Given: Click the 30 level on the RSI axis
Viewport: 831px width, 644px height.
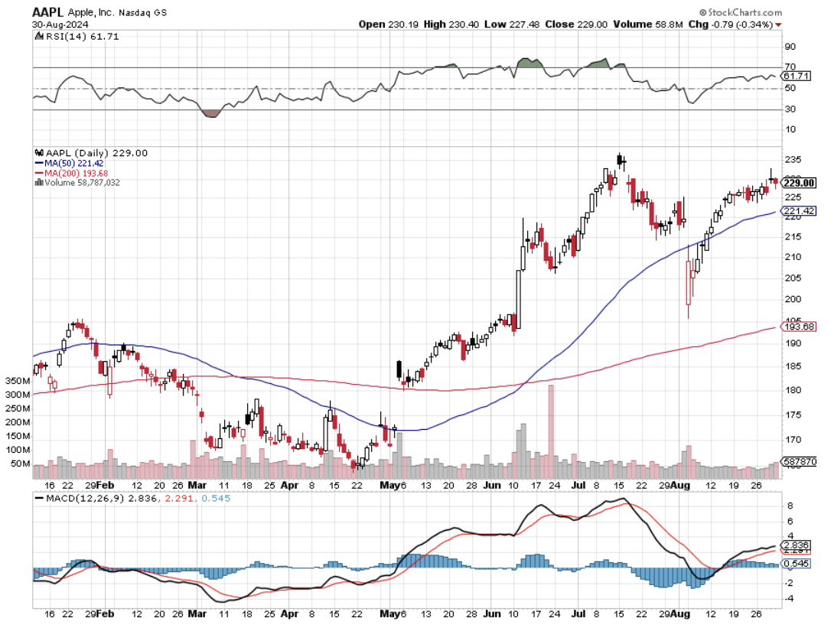Looking at the screenshot, I should tap(790, 109).
